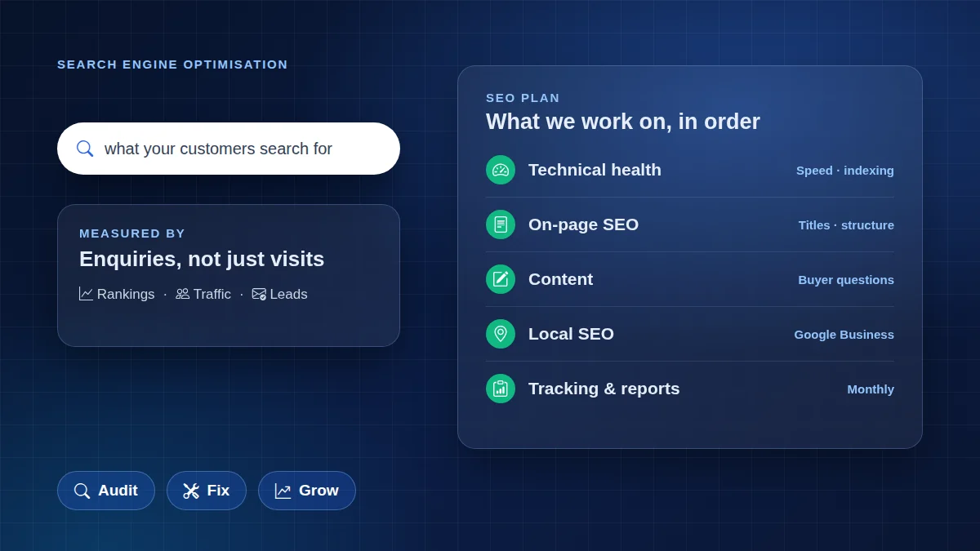Click the 'Buyer questions' text
Viewport: 980px width, 551px height.
pos(846,280)
